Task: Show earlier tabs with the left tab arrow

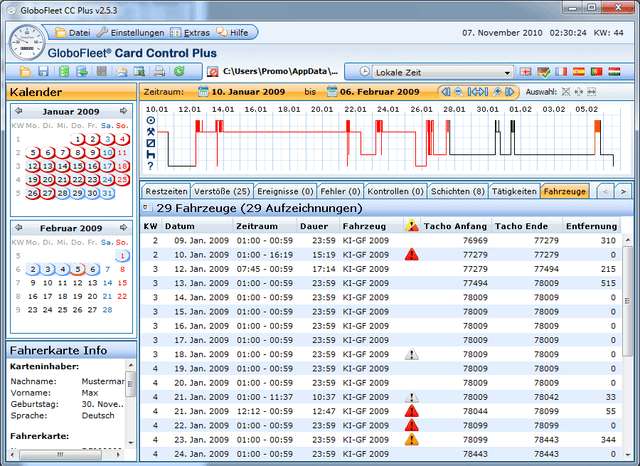Action: 605,191
